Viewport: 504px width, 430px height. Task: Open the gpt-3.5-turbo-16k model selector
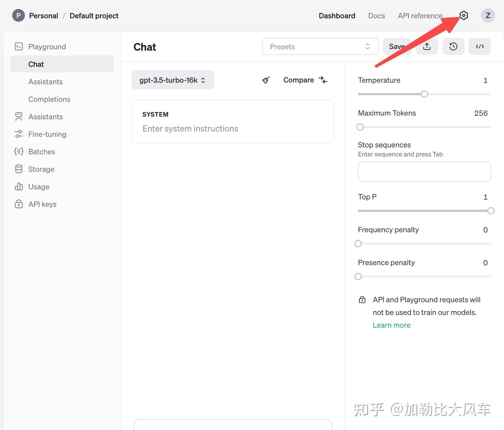(172, 80)
